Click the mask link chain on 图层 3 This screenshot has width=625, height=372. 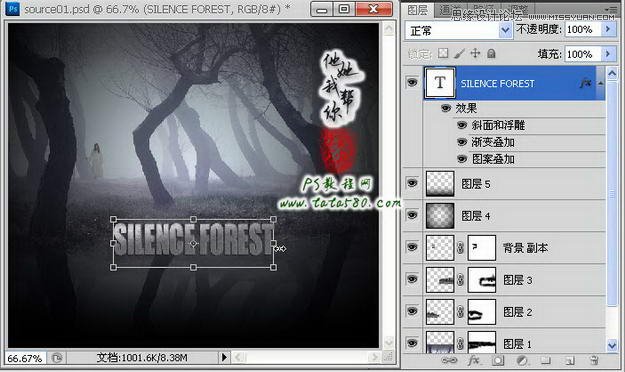(x=460, y=279)
